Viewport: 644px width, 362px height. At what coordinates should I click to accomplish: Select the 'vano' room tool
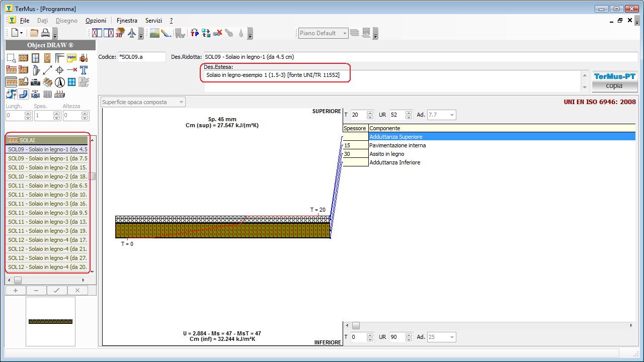pos(71,58)
